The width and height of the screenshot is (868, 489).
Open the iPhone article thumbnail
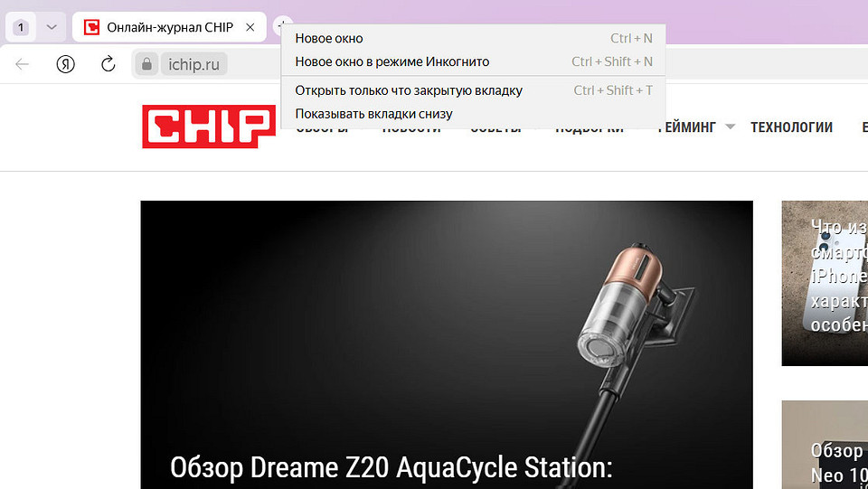825,283
